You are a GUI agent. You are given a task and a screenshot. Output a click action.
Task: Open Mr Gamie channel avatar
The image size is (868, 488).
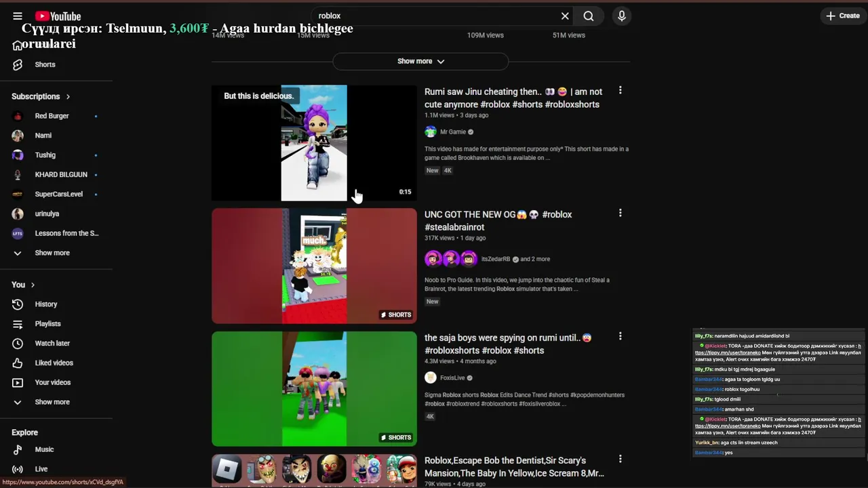(x=431, y=132)
